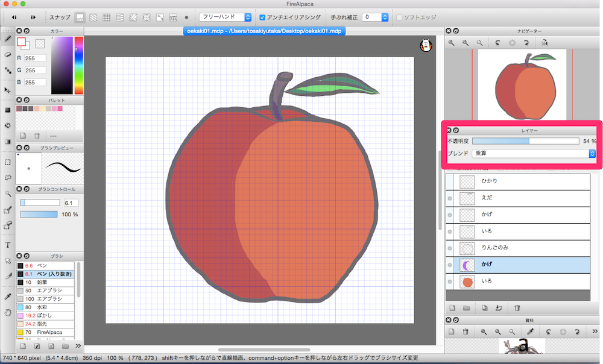
Task: Select the brush tool in left toolbar
Action: coord(8,39)
